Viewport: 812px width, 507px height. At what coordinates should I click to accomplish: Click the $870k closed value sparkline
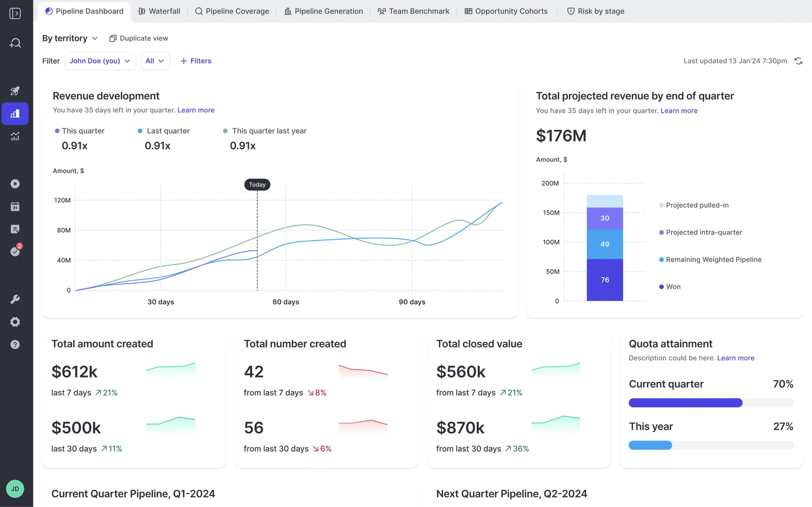[556, 424]
